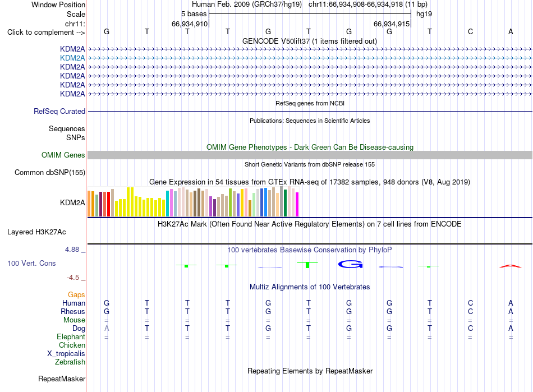This screenshot has width=533, height=392.
Task: Select the Rhesus species row label
Action: [73, 311]
